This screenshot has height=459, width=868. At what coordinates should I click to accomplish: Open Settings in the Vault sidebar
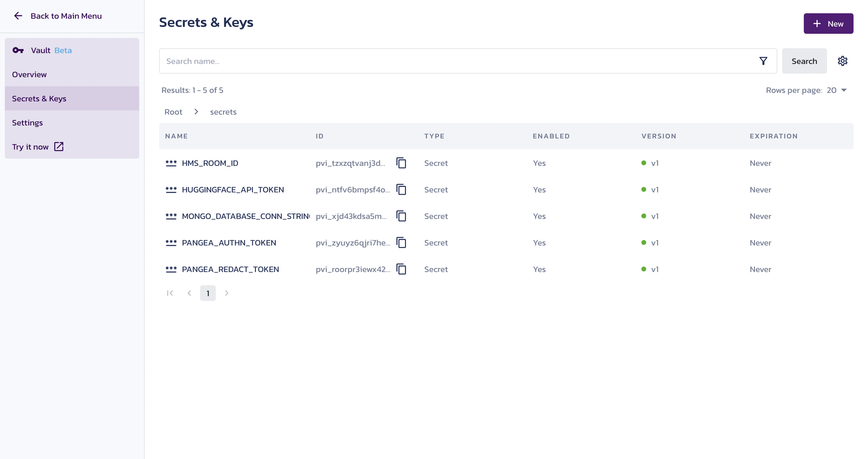[27, 123]
